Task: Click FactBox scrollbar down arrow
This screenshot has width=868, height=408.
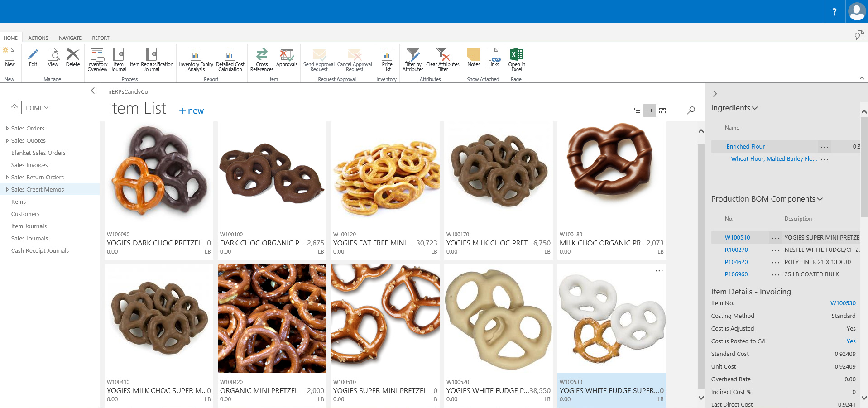Action: (x=864, y=398)
